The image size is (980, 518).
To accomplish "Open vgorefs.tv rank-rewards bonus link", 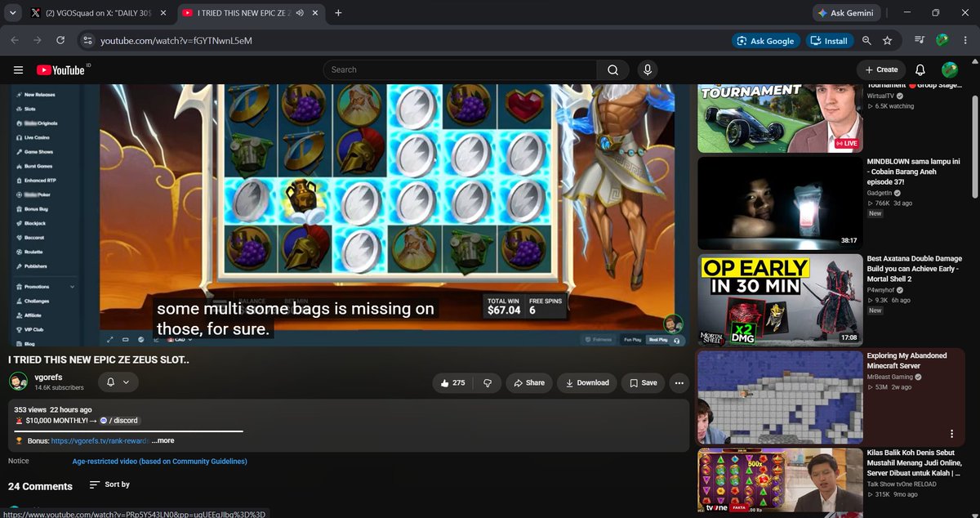I will pos(100,440).
